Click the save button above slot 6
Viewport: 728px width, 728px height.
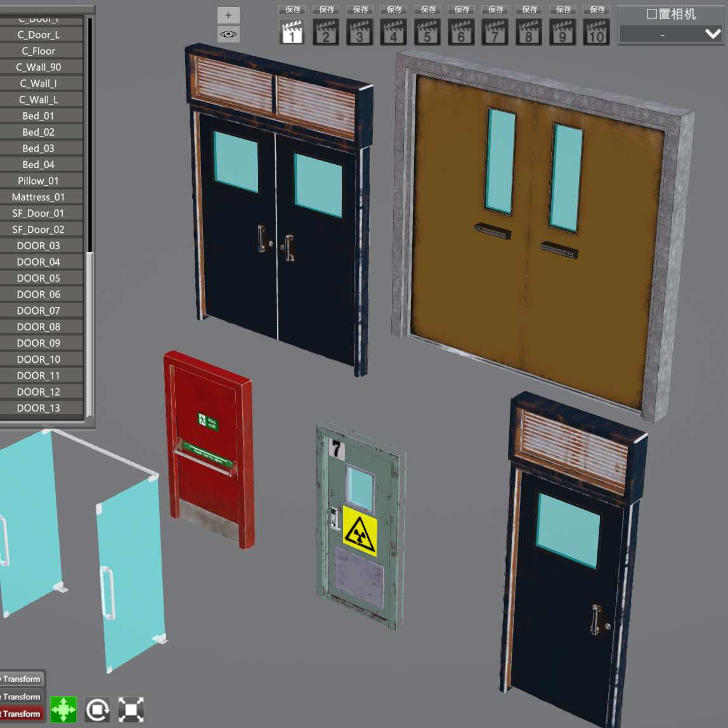461,10
